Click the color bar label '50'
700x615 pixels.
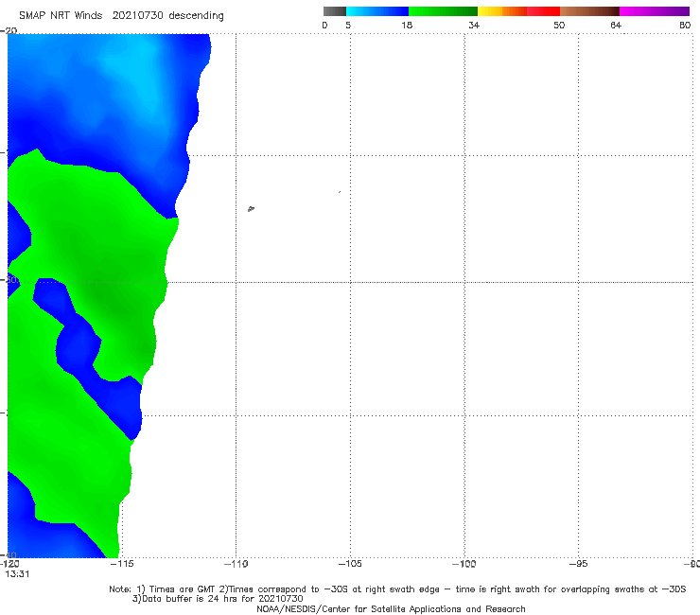tap(559, 25)
